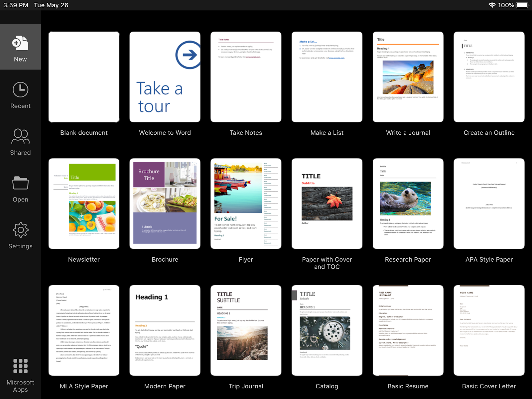Click the "Basic Cover Letter" label
The image size is (532, 399).
[489, 386]
